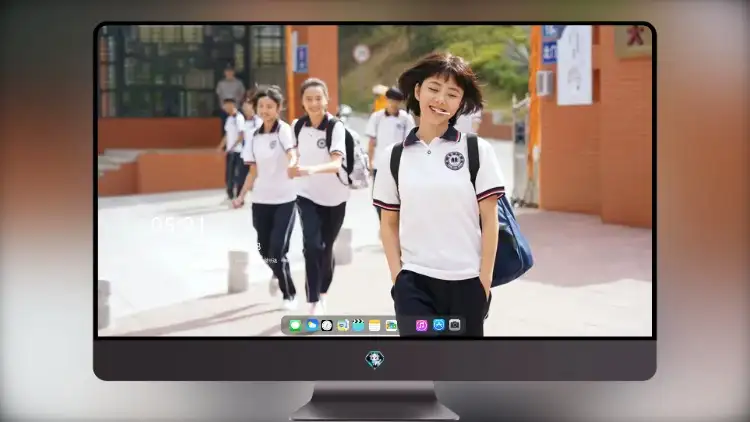
Task: Open the blue App Store icon
Action: (x=439, y=325)
